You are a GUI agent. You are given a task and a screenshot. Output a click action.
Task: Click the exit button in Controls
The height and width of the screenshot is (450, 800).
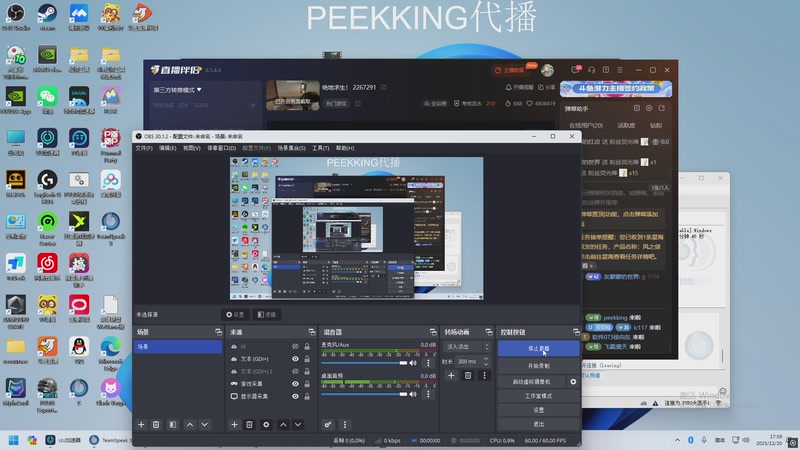point(538,424)
